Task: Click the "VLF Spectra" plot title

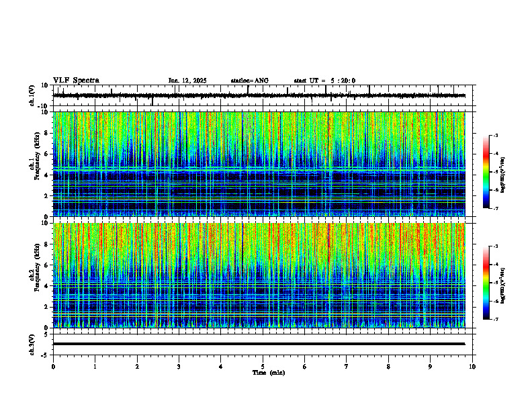Action: (76, 81)
